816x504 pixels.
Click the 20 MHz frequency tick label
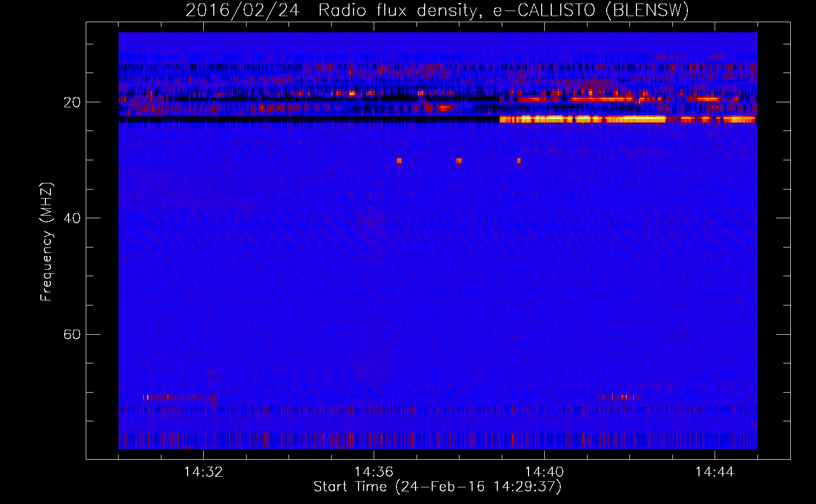(x=72, y=102)
